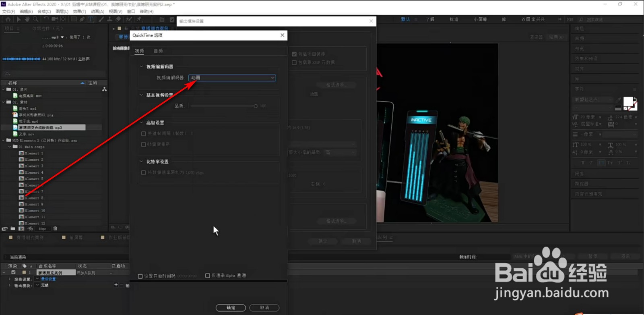Adjust the 品质 quality slider handle

click(256, 106)
